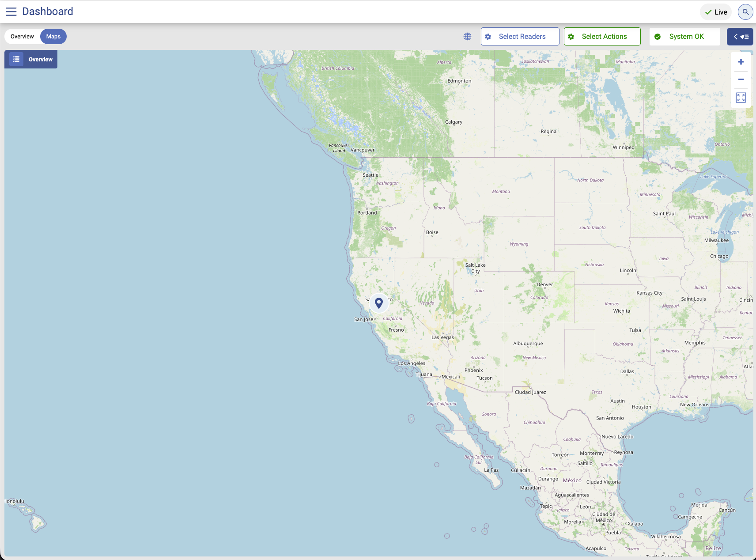Click the globe icon in toolbar

[x=467, y=37]
